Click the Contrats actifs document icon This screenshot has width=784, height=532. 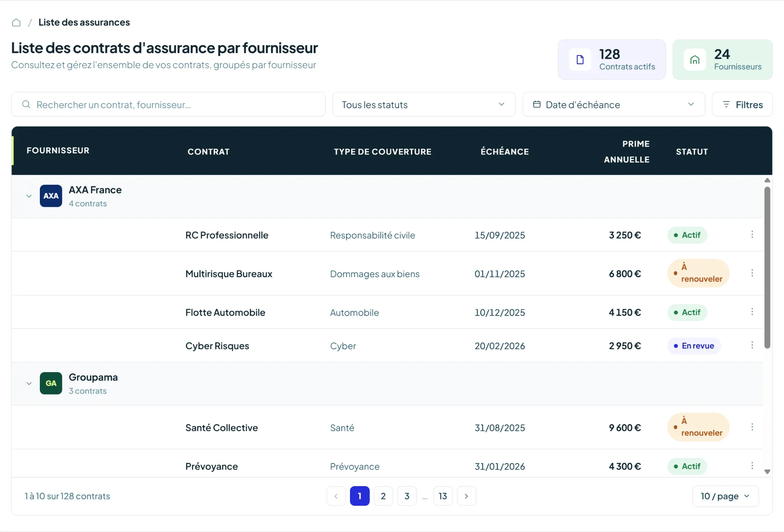(x=580, y=60)
